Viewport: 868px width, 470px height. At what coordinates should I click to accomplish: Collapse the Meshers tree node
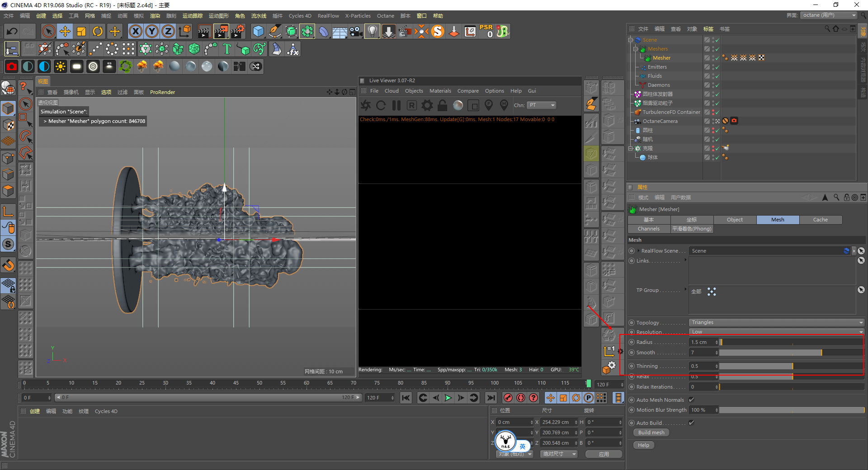tap(635, 49)
